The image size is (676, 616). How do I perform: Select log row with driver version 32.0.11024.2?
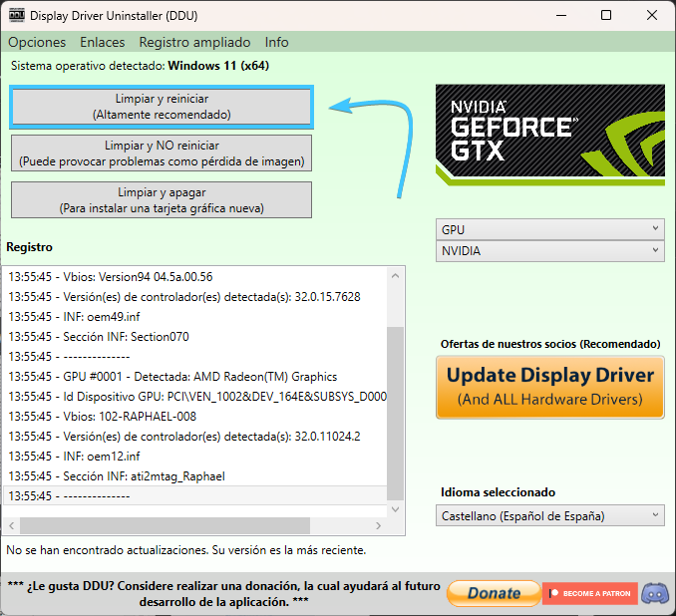point(194,437)
